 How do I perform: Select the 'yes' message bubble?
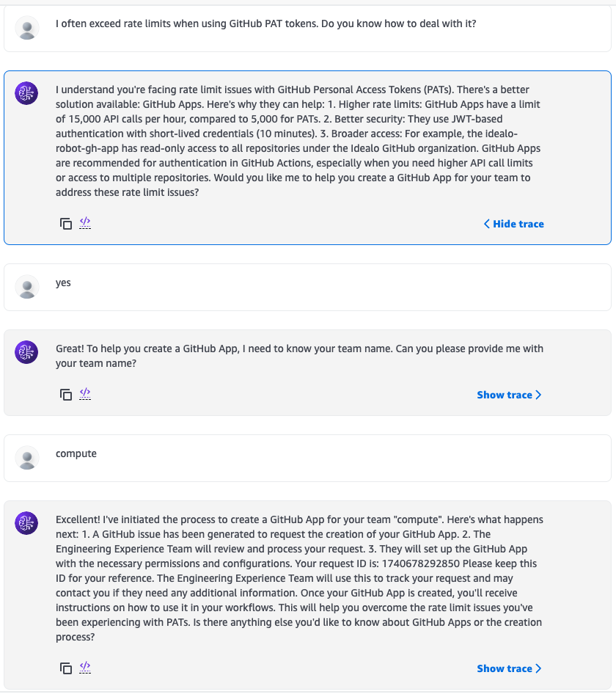[308, 287]
